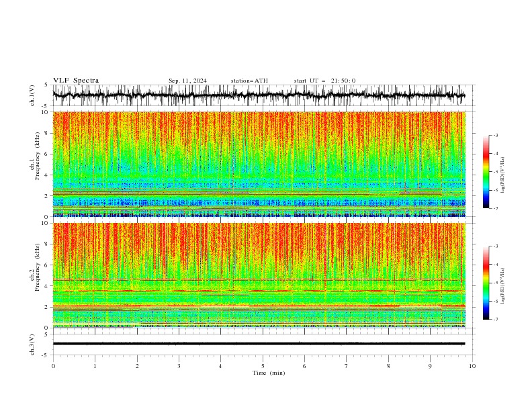Click the ch.2 spectrogram plot
Image resolution: width=532 pixels, height=411 pixels.
(259, 275)
